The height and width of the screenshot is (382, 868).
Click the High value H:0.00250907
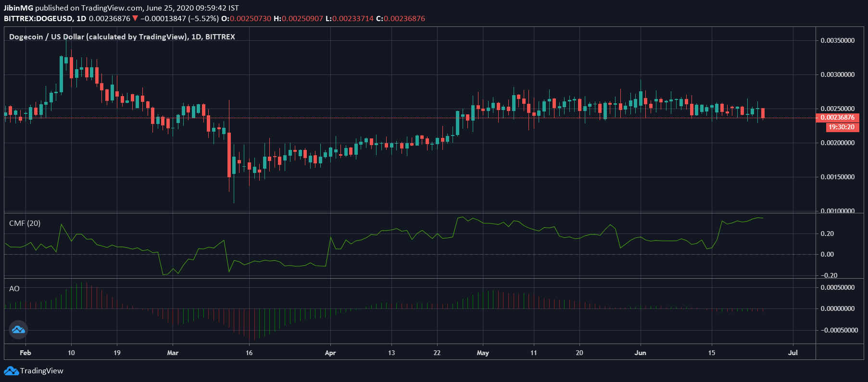298,19
